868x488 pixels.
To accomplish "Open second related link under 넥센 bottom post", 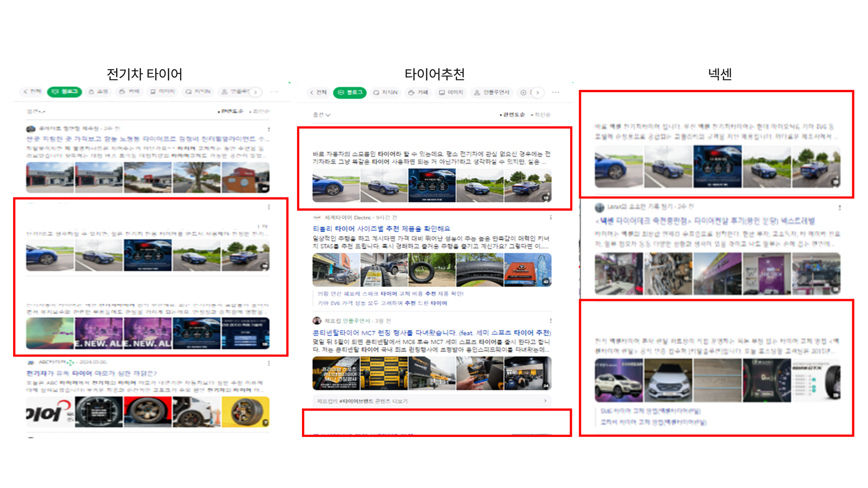I will 653,422.
